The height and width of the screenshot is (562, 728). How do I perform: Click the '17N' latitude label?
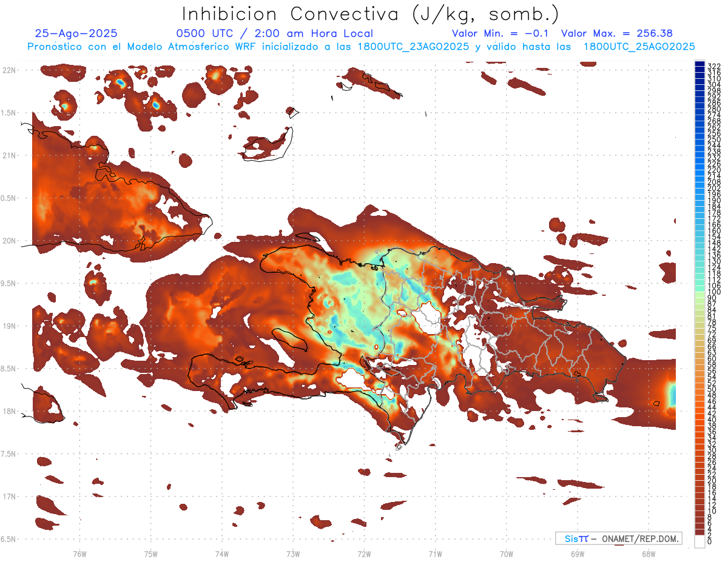(x=9, y=497)
